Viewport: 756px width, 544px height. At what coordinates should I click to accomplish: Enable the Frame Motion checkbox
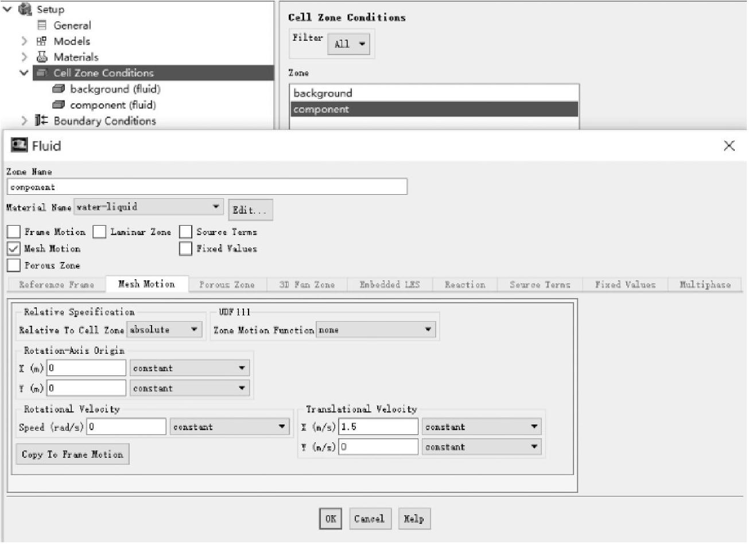tap(13, 232)
